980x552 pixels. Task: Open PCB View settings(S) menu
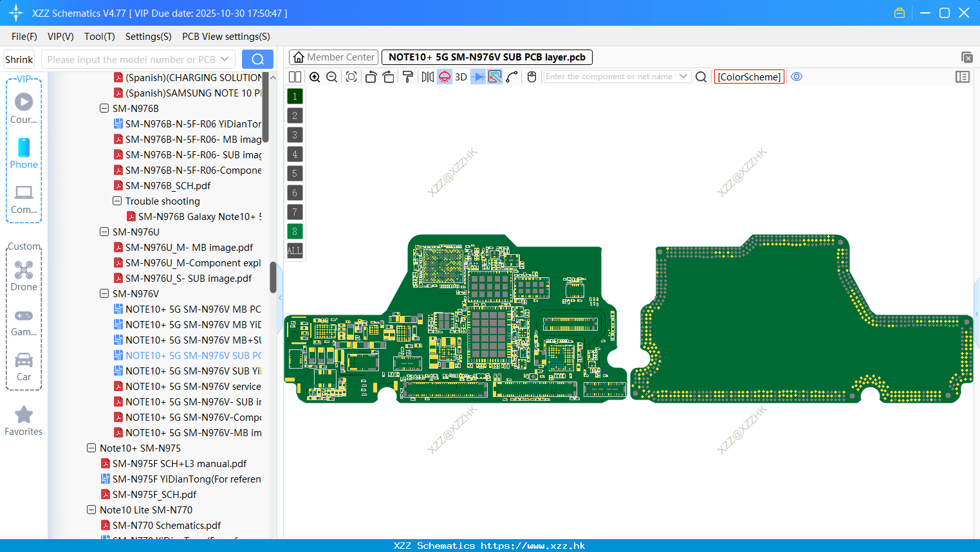pyautogui.click(x=226, y=37)
